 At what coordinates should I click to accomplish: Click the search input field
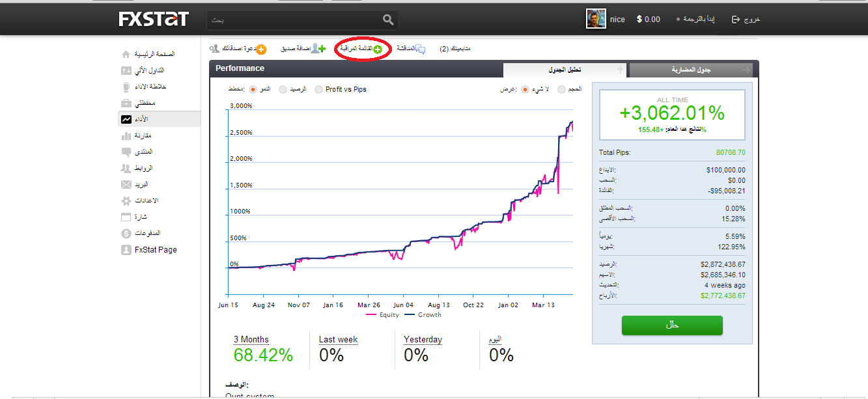click(293, 20)
